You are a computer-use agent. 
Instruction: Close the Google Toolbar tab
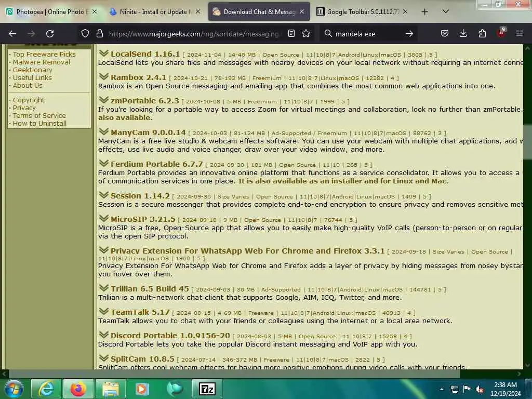tap(405, 12)
